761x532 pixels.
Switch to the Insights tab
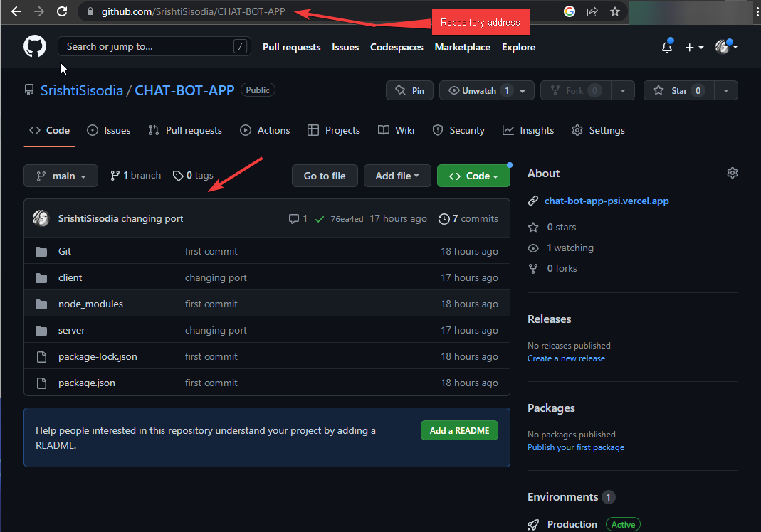coord(528,130)
